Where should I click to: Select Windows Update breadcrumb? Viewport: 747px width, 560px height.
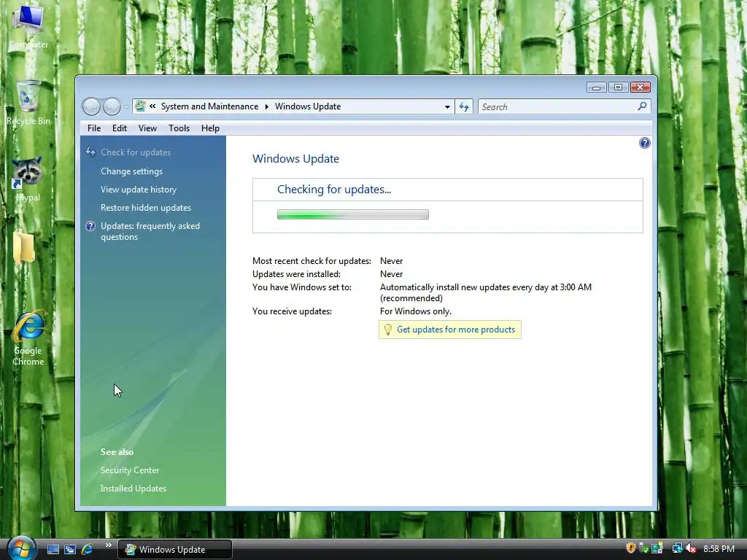click(x=308, y=106)
